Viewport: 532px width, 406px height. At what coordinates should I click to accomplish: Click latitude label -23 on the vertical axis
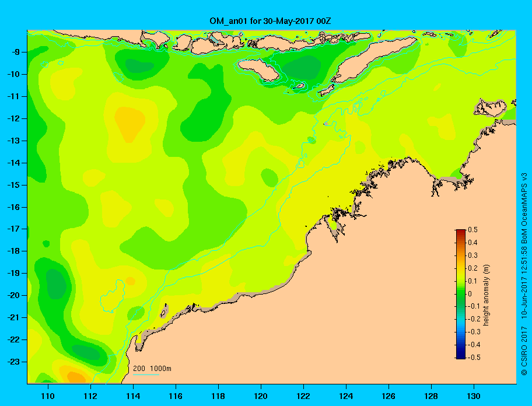tap(13, 362)
